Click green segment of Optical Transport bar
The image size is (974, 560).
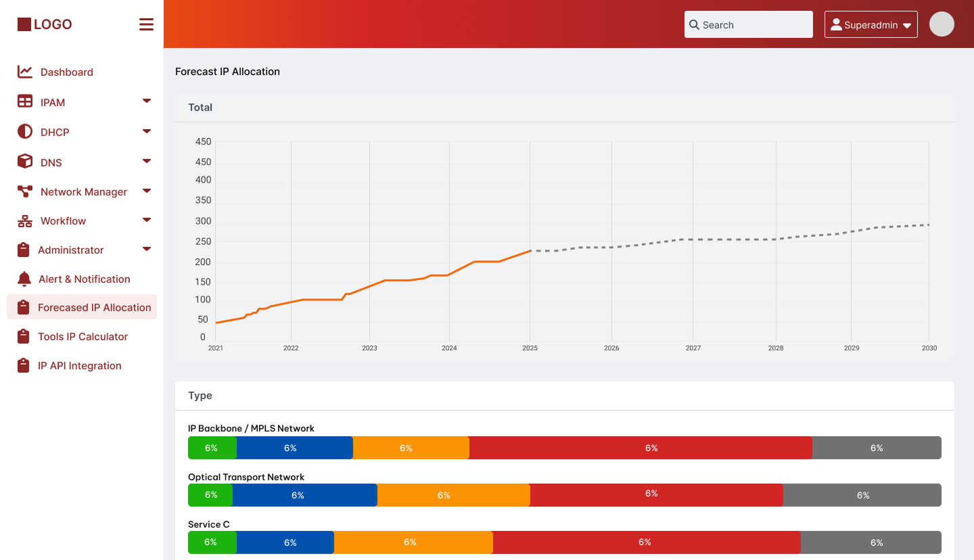[210, 495]
